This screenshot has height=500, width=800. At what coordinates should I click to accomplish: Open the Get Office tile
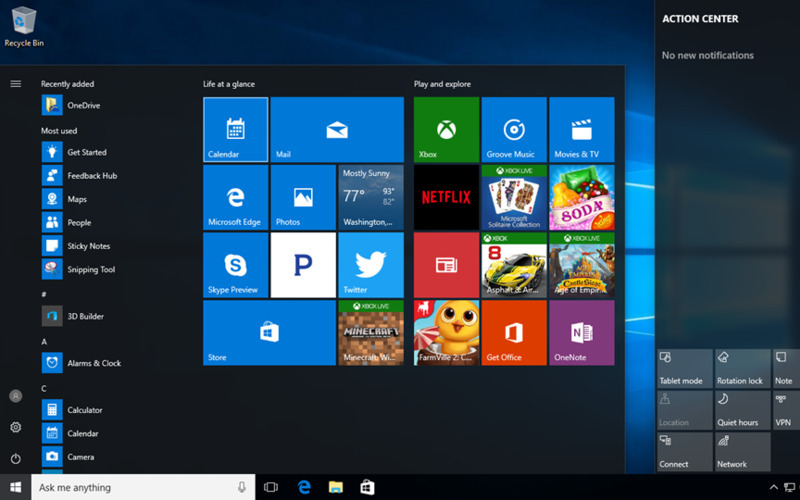[514, 333]
